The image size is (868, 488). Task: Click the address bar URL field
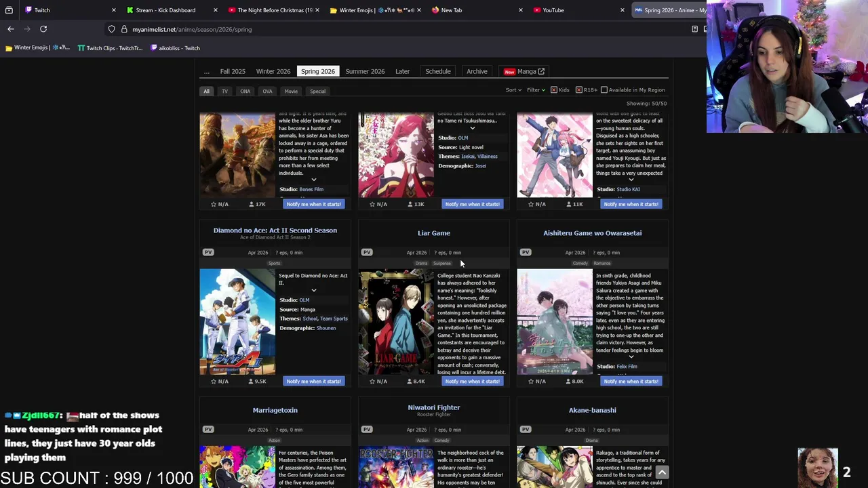[407, 29]
